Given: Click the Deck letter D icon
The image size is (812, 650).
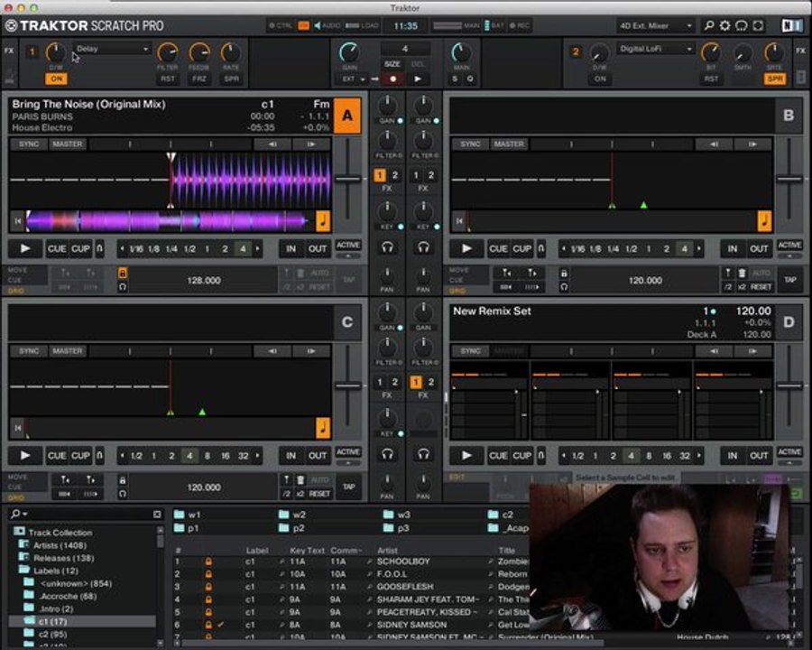Looking at the screenshot, I should [789, 322].
